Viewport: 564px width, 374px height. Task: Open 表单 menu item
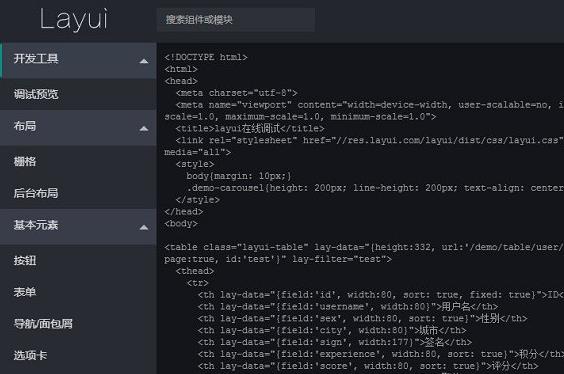[x=78, y=292]
